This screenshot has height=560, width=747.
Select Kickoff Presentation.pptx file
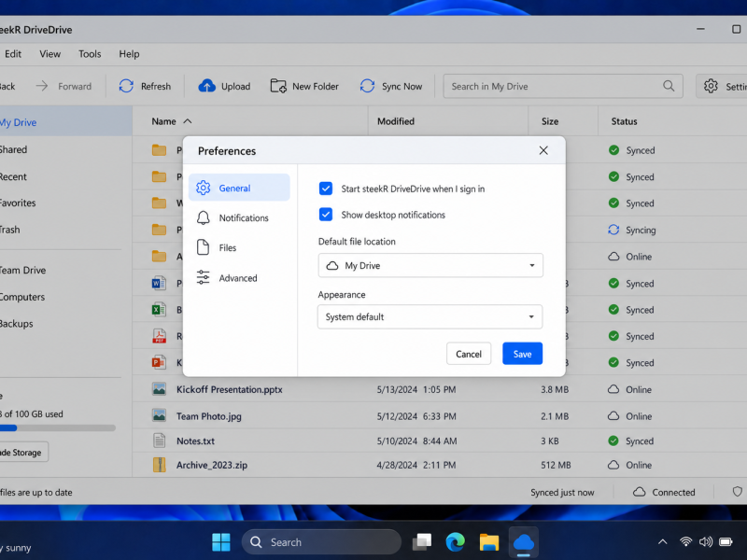[229, 389]
